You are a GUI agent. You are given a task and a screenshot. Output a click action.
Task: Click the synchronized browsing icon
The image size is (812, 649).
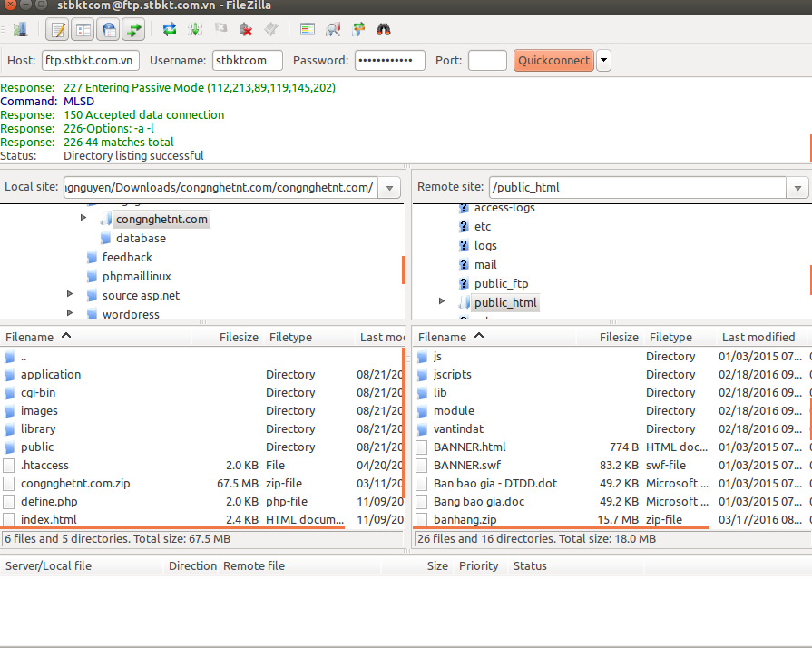coord(358,29)
